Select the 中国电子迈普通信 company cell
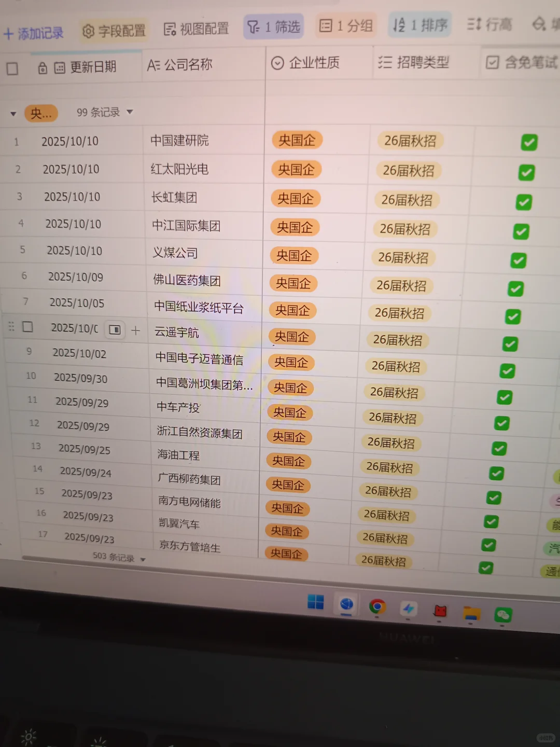Image resolution: width=560 pixels, height=747 pixels. 205,359
